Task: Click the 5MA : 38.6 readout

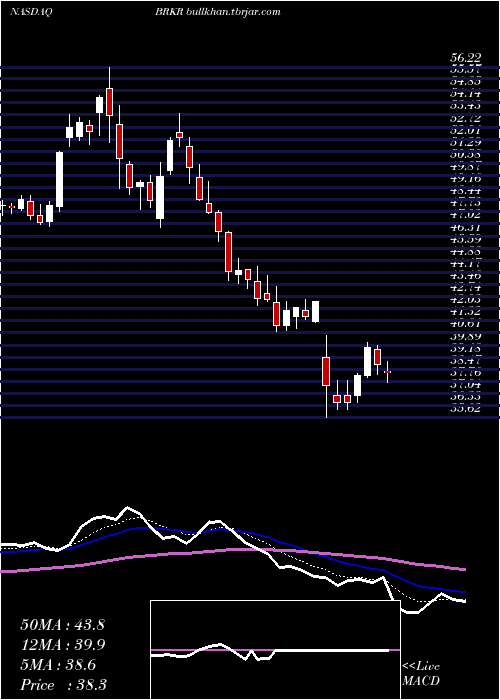Action: pyautogui.click(x=58, y=665)
